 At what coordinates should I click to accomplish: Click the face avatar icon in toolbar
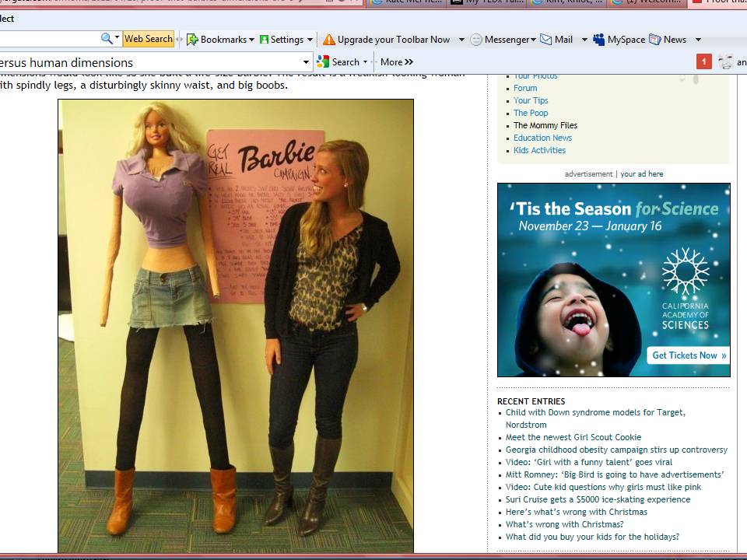[x=725, y=62]
